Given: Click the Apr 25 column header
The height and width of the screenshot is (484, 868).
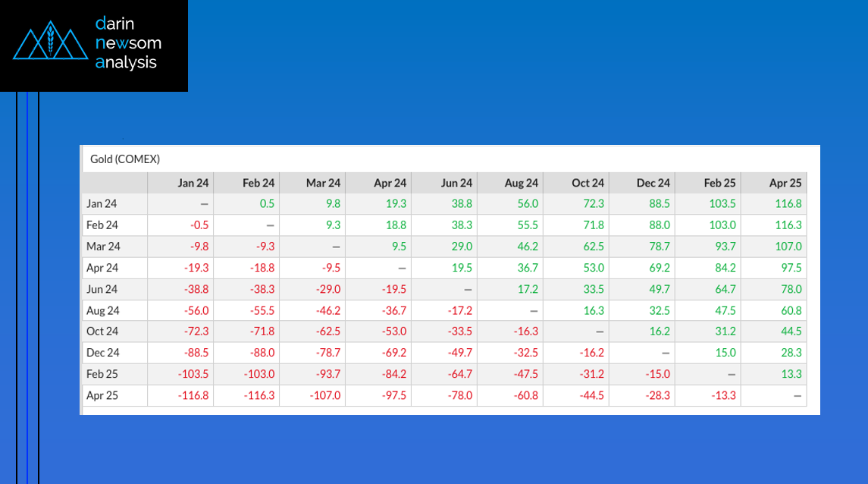Looking at the screenshot, I should [786, 183].
